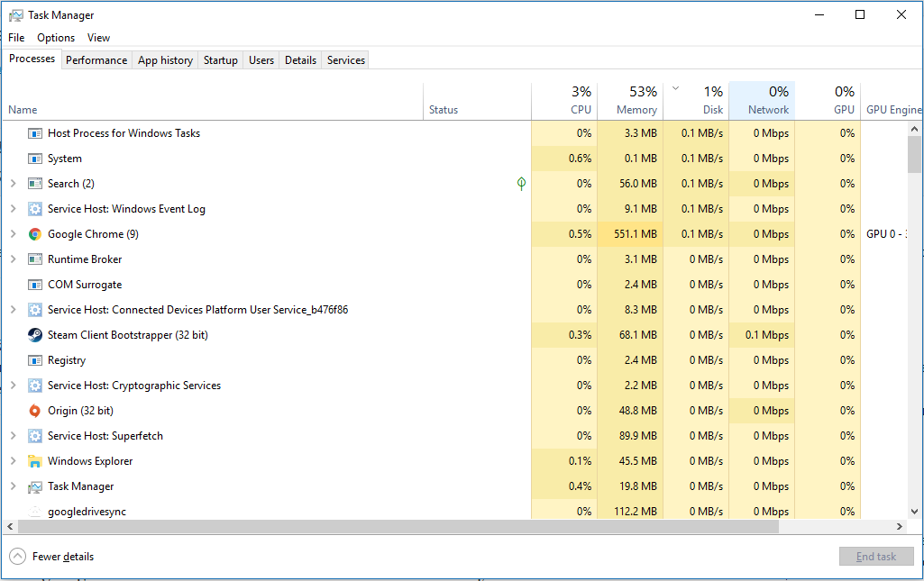Screen dimensions: 924x581
Task: Expand Service Host: Windows Event Log
Action: click(13, 209)
